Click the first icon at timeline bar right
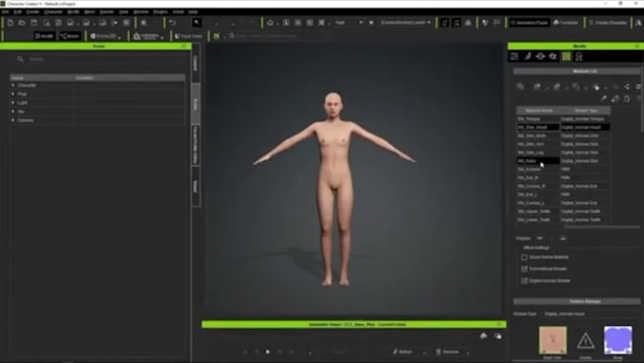 pyautogui.click(x=483, y=336)
